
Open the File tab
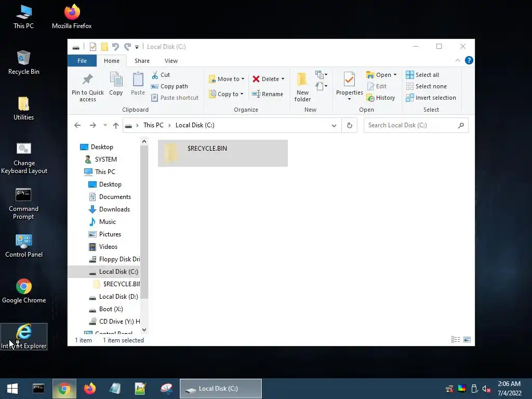[x=82, y=61]
